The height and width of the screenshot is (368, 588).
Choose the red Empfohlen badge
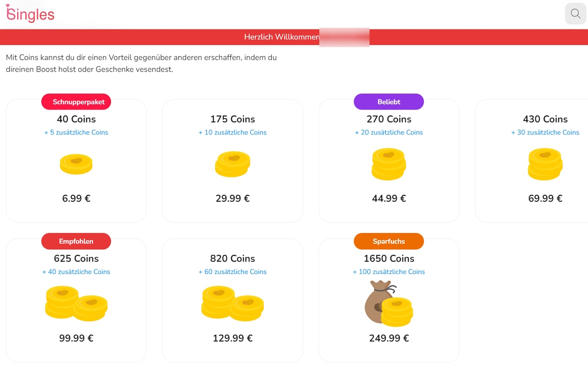coord(76,241)
